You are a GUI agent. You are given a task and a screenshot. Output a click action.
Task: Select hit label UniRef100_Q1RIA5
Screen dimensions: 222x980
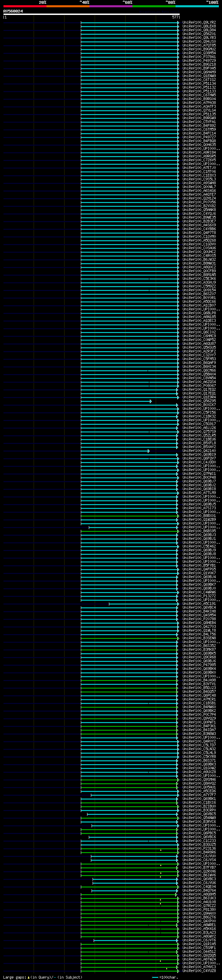click(199, 944)
